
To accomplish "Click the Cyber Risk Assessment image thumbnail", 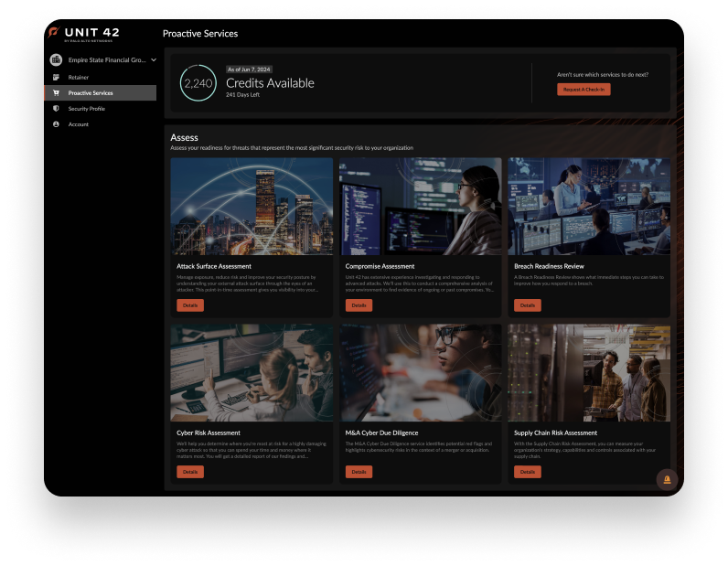I will (x=252, y=373).
